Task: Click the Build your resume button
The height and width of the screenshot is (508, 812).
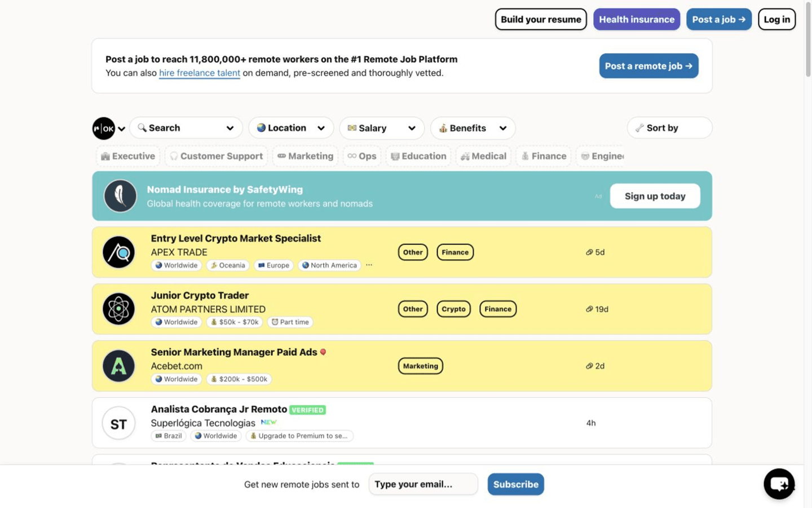Action: pos(541,19)
